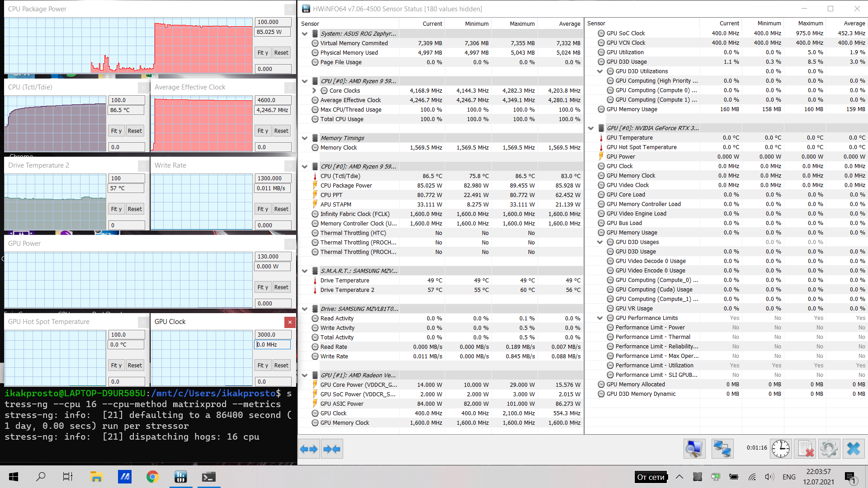Viewport: 868px width, 488px height.
Task: Click Fit y in Average Effective Clock graph
Action: click(263, 131)
